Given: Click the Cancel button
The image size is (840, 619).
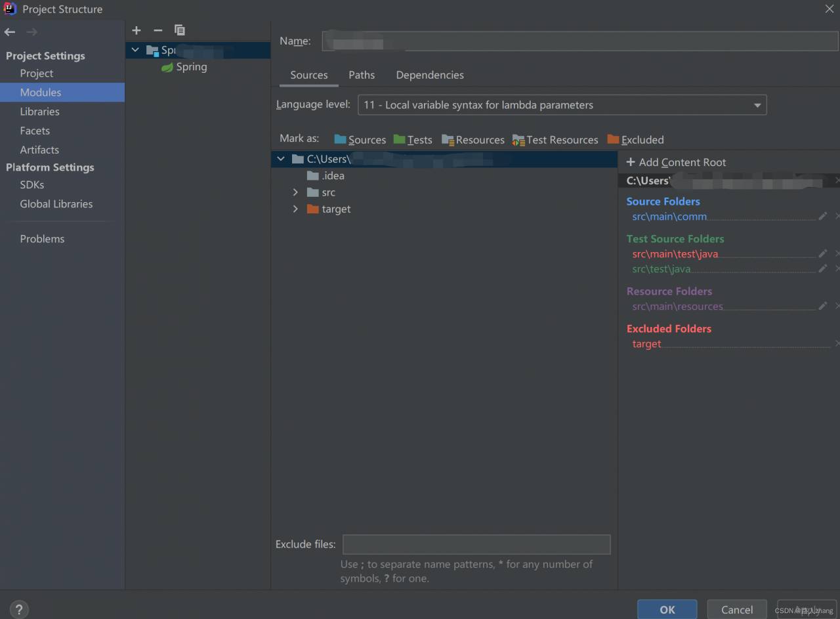Looking at the screenshot, I should point(737,610).
